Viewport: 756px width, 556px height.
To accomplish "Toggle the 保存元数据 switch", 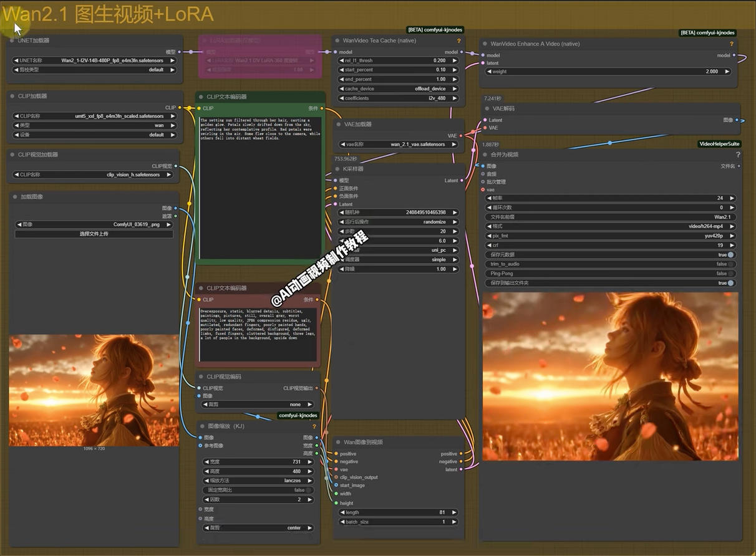I will click(730, 255).
